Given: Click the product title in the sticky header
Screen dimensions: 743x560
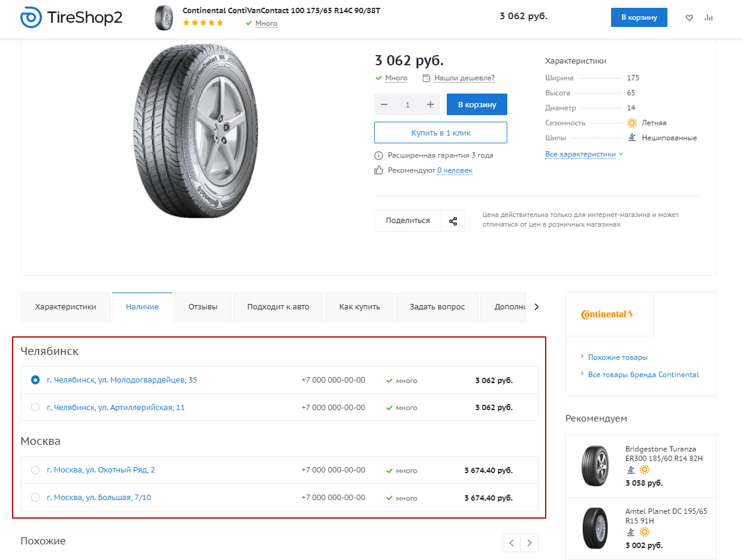Looking at the screenshot, I should click(281, 11).
